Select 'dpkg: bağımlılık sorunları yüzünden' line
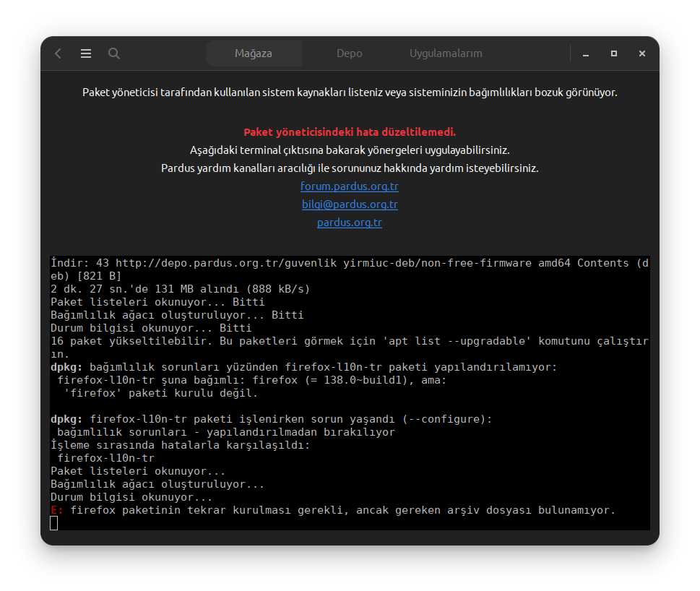 304,367
